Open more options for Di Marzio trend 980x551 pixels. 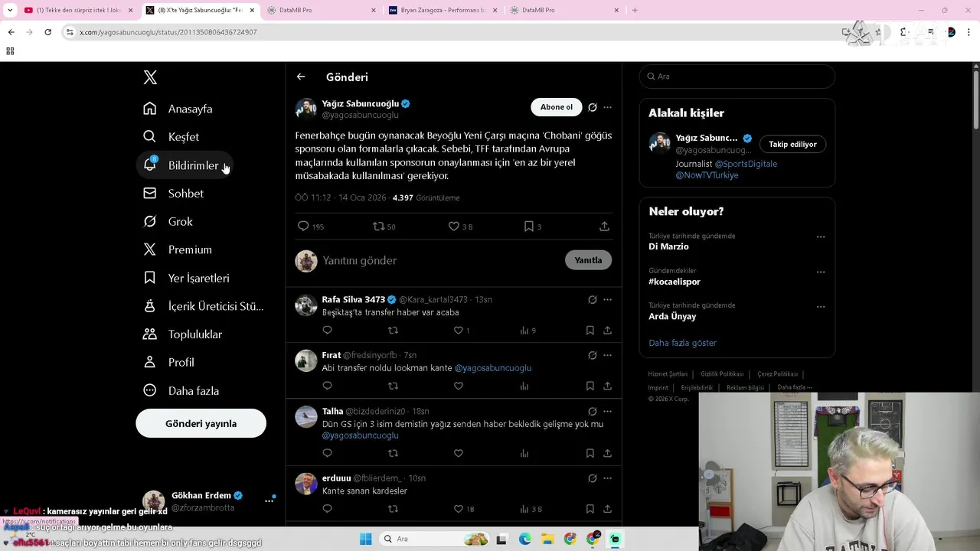click(x=820, y=237)
